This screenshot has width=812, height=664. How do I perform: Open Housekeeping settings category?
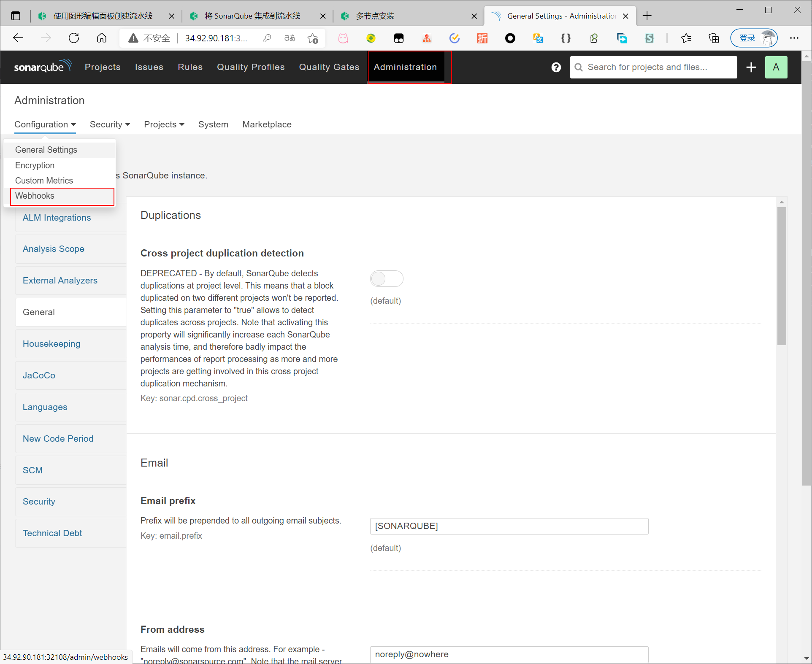pyautogui.click(x=51, y=344)
